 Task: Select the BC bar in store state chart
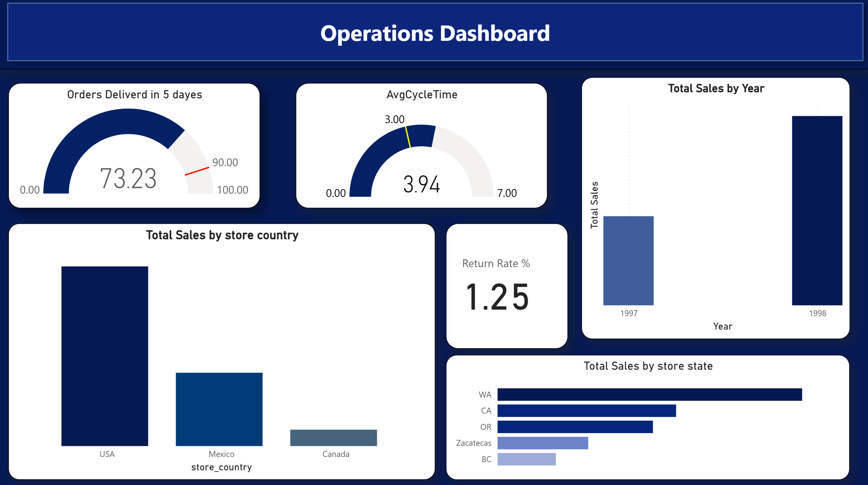coord(527,459)
